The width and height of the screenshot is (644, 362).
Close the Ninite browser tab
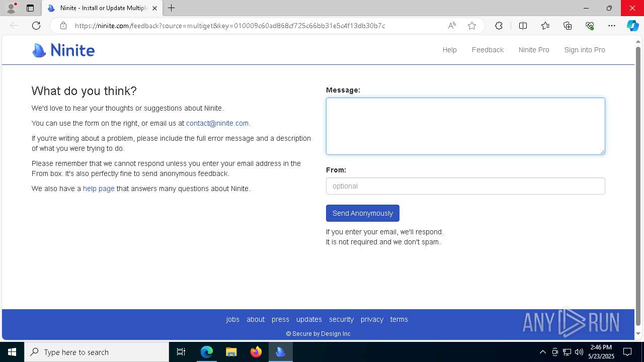pyautogui.click(x=154, y=8)
